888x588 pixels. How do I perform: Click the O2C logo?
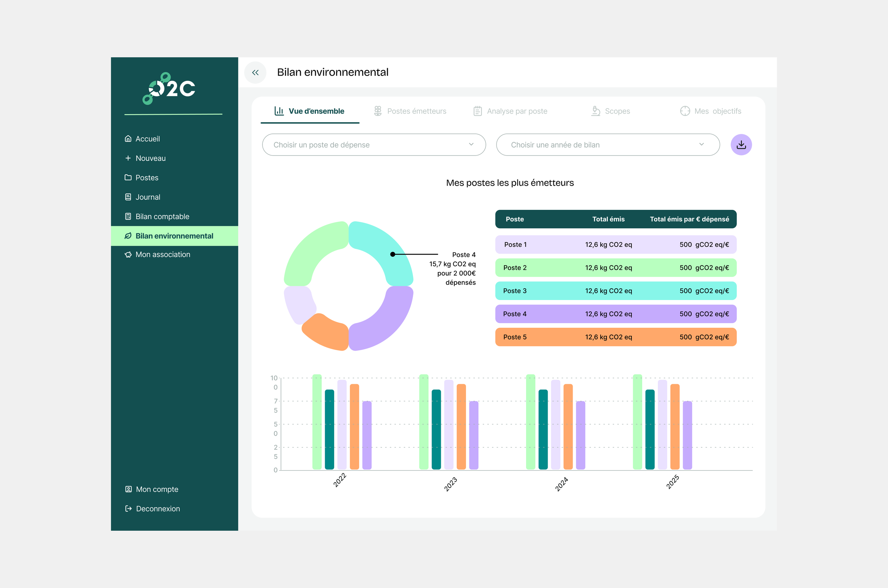tap(169, 88)
